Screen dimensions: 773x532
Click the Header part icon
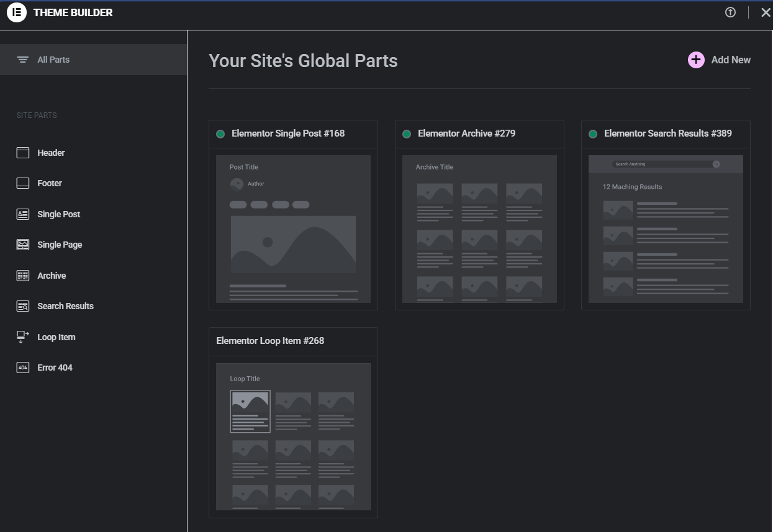pyautogui.click(x=23, y=153)
